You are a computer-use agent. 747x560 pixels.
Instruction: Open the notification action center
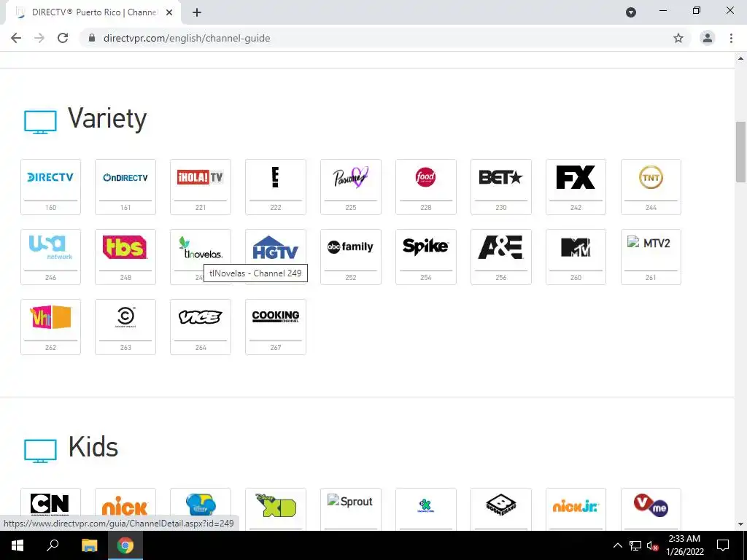[x=723, y=545]
